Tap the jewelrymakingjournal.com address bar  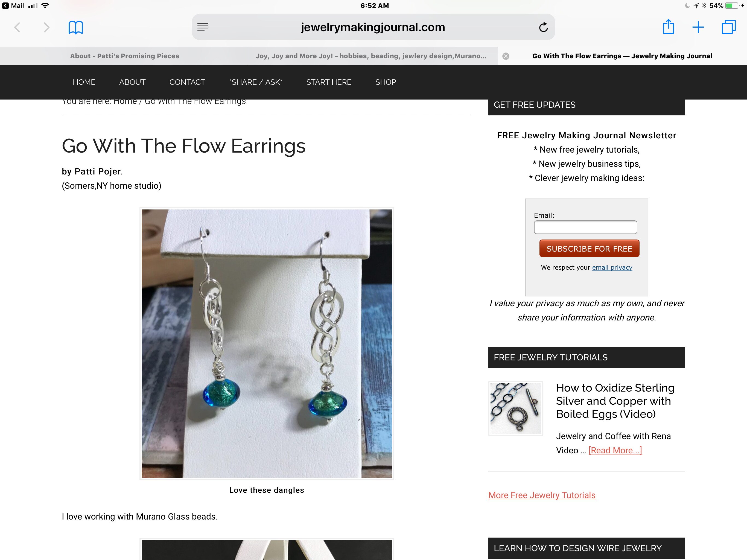[373, 27]
